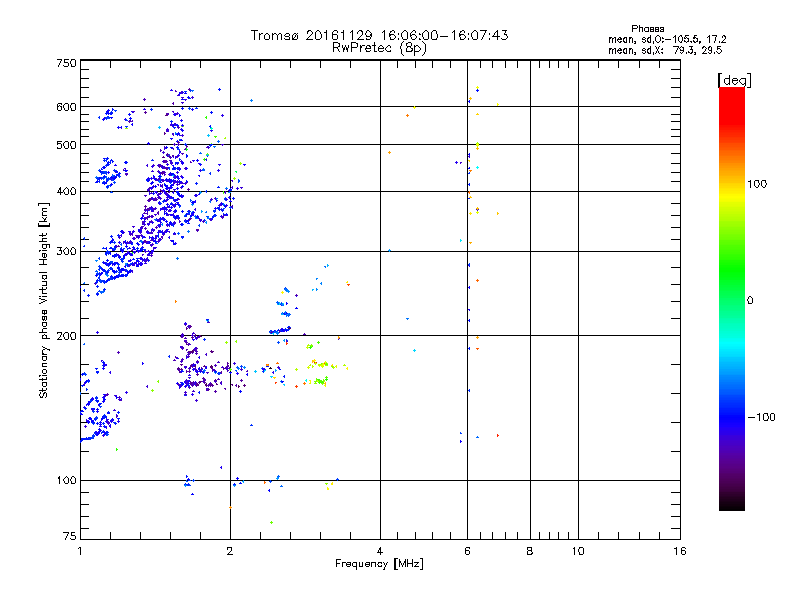This screenshot has height=600, width=800.
Task: Click the 'Frequency [MHz]' axis title
Action: pos(379,564)
